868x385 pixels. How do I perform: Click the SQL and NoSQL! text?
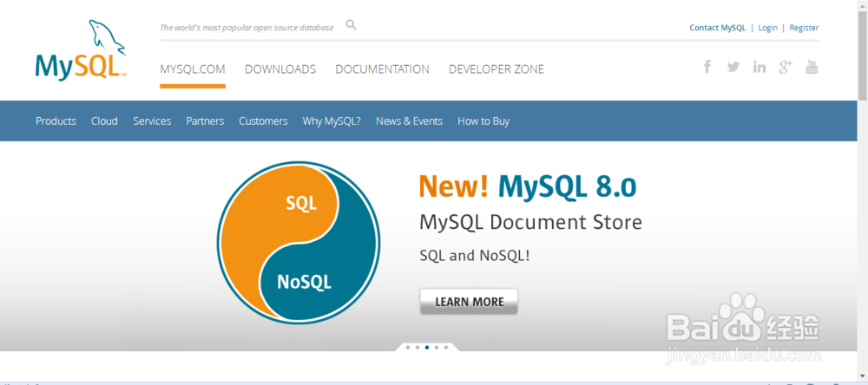pos(475,256)
